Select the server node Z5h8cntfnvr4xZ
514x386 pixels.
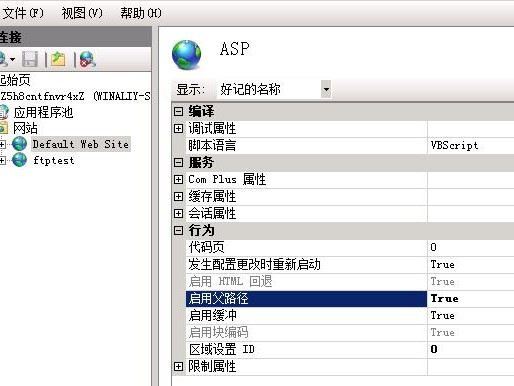coord(75,96)
